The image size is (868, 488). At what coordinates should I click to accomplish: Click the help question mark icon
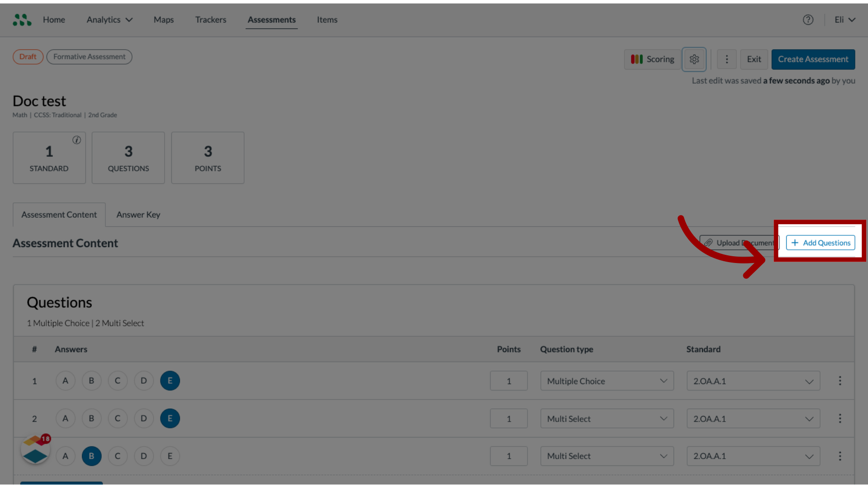808,20
